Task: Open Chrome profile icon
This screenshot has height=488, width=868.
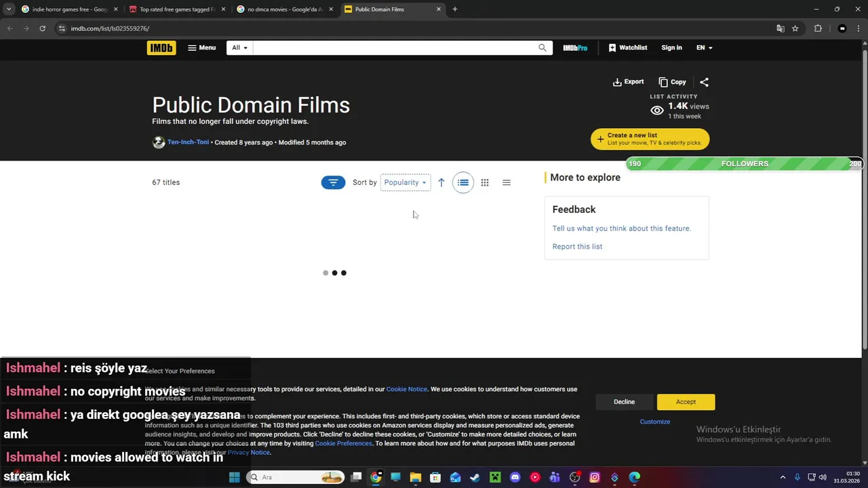Action: pos(842,28)
